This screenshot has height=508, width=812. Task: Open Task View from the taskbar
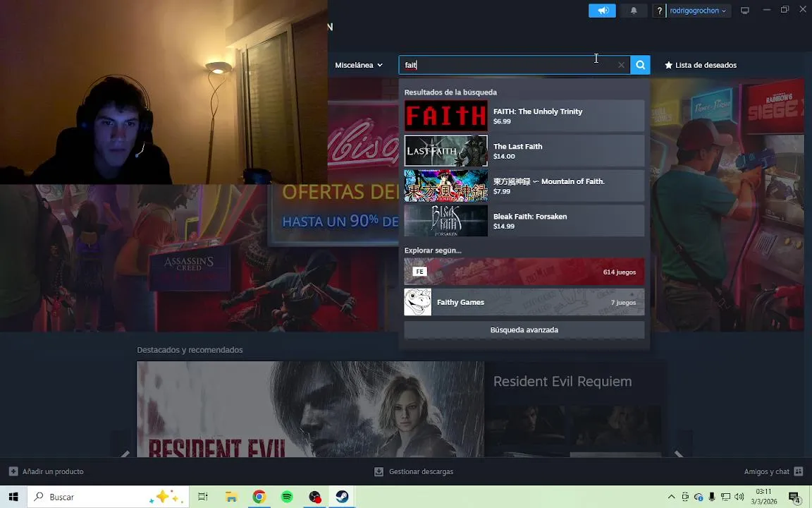click(203, 497)
